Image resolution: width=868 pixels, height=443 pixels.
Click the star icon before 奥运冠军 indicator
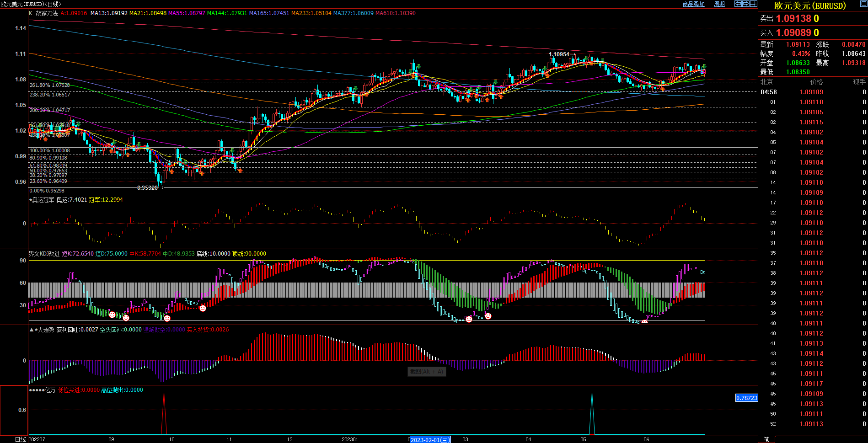(x=31, y=200)
